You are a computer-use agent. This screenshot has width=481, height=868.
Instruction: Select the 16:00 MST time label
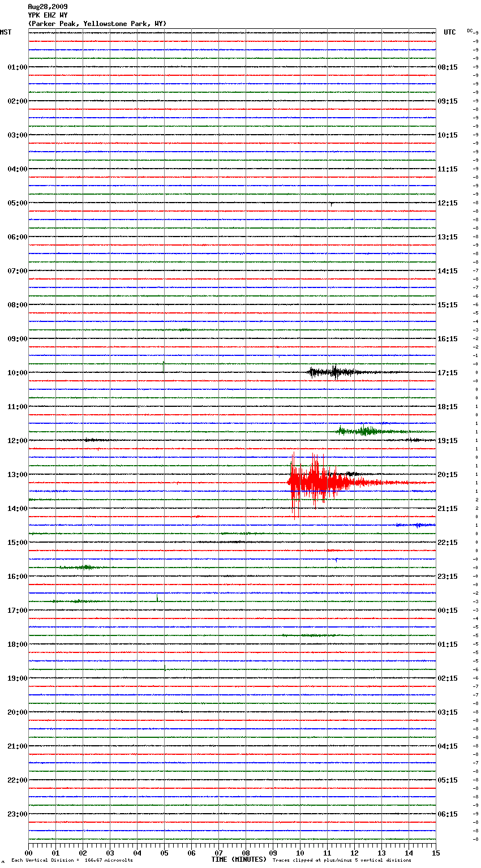[18, 577]
